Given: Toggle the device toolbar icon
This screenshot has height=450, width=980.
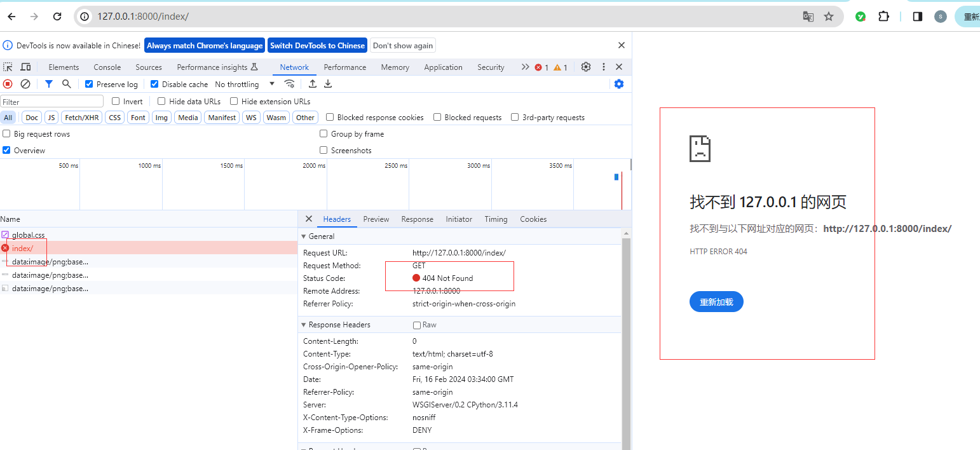Looking at the screenshot, I should (25, 67).
